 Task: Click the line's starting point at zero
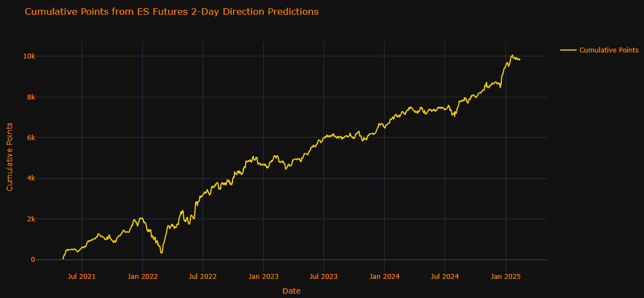pyautogui.click(x=63, y=259)
